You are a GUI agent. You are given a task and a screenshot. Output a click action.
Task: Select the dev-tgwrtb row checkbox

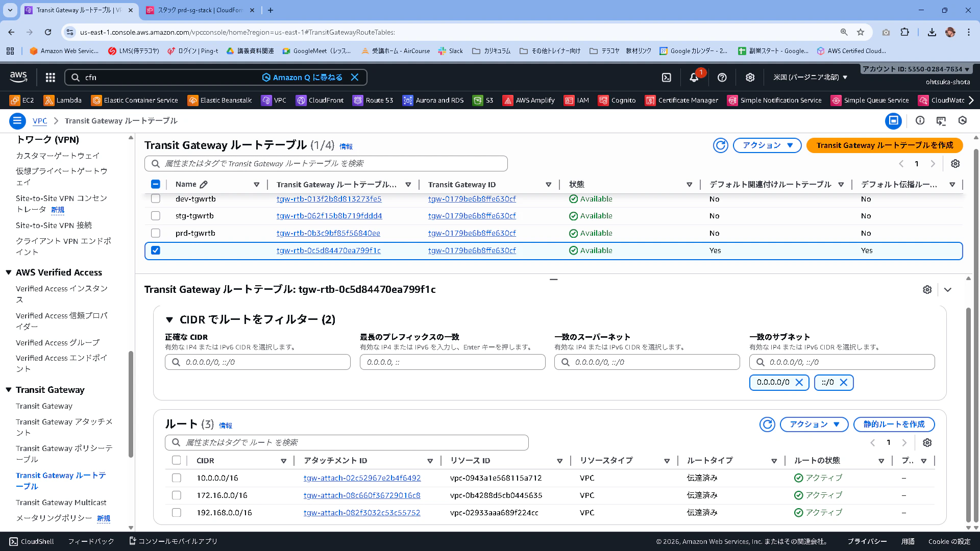pos(156,199)
